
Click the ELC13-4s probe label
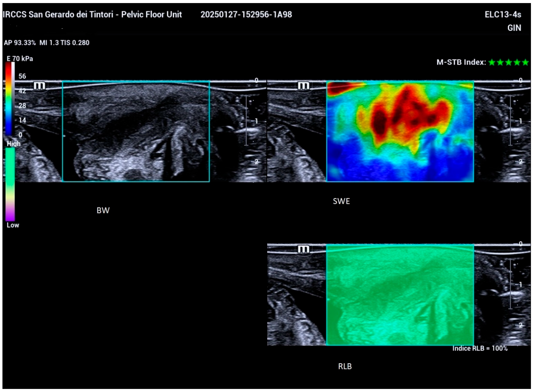(503, 15)
